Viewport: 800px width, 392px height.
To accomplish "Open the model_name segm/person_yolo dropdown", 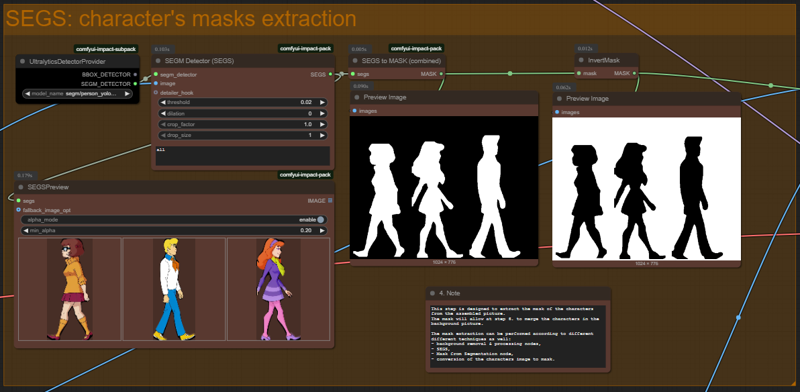I will pos(78,94).
